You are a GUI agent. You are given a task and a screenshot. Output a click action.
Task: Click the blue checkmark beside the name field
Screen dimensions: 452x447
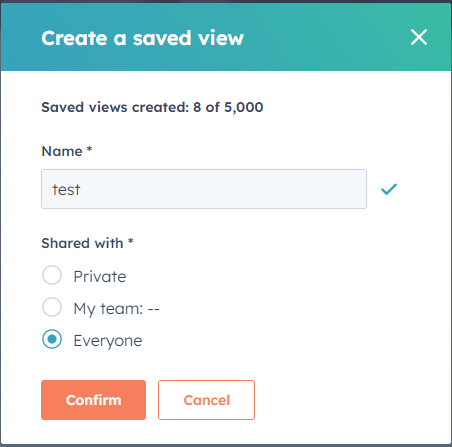point(389,189)
